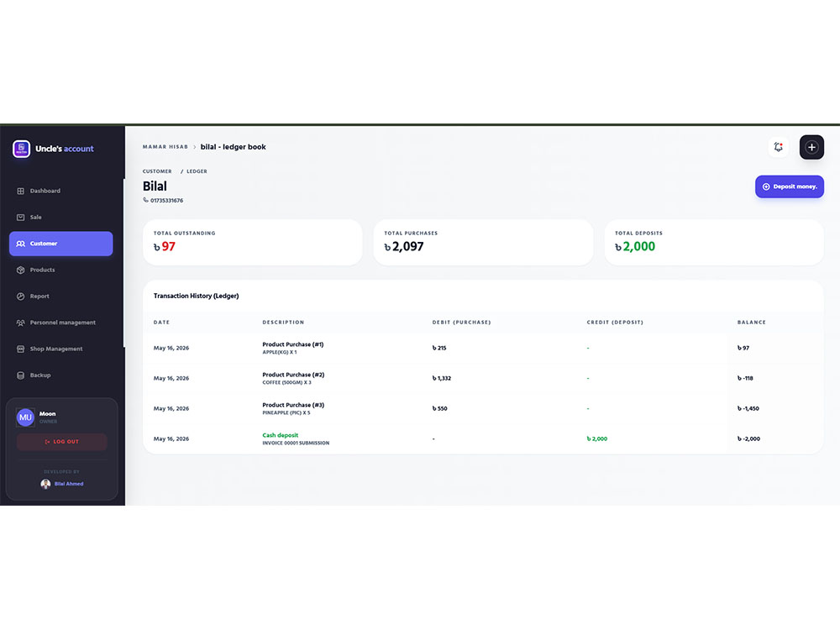The width and height of the screenshot is (840, 630).
Task: Click the green ৳ 2,000 credit amount
Action: click(x=596, y=438)
